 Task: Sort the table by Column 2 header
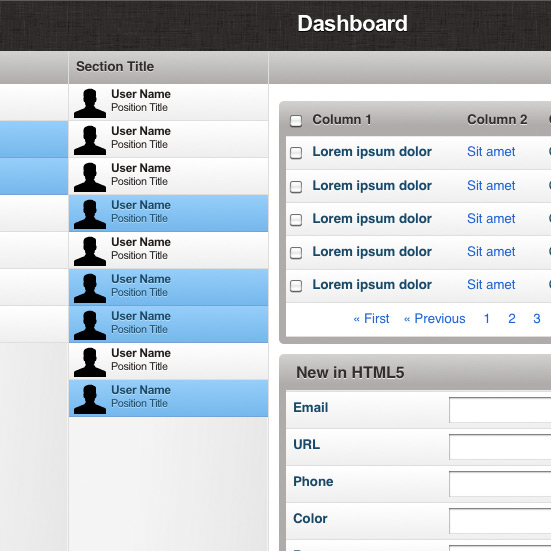point(497,119)
